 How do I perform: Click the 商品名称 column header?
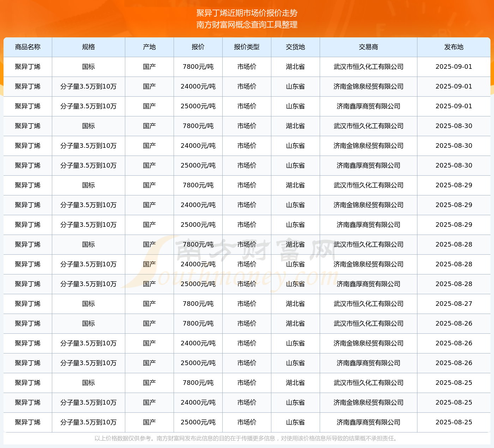coord(28,47)
